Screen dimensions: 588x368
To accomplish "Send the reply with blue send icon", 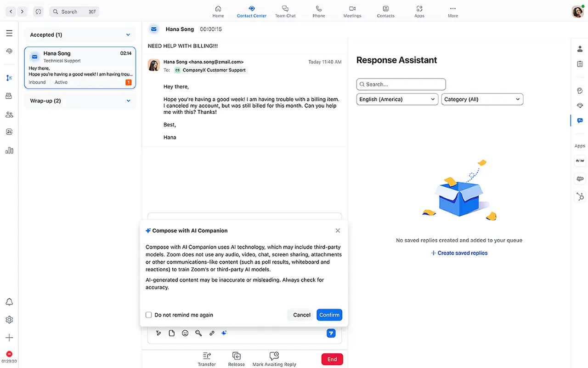I will (x=331, y=333).
